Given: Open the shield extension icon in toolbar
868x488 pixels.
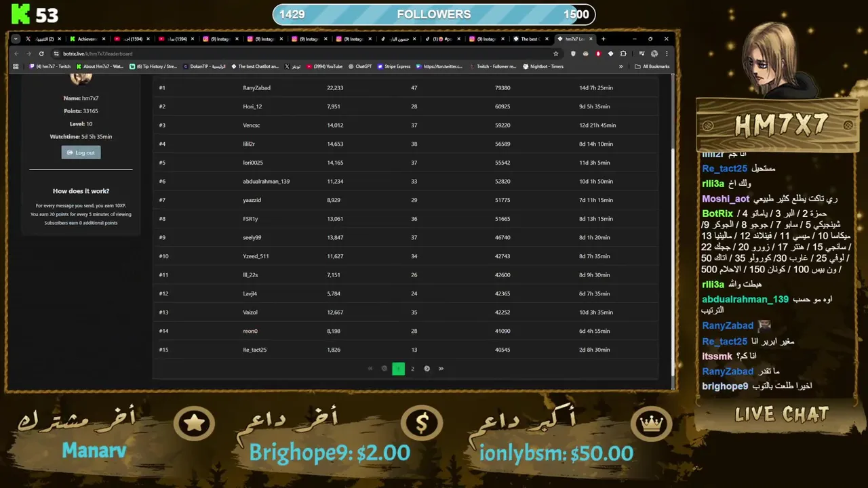Looking at the screenshot, I should click(x=573, y=54).
